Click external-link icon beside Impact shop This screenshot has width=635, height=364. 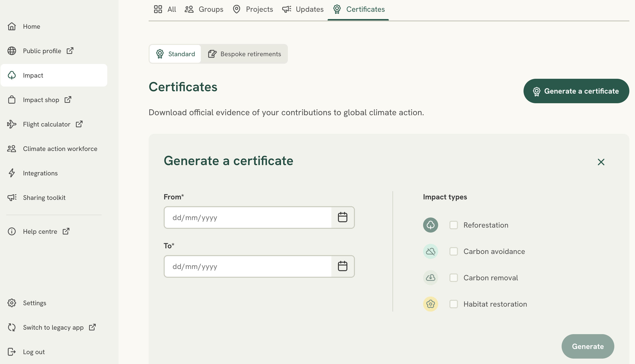[68, 99]
